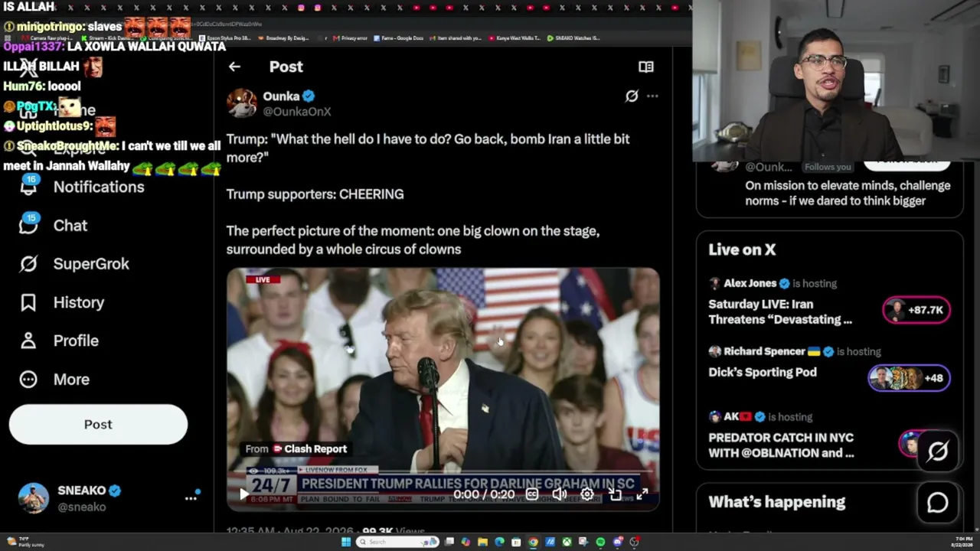Click the Live on X heading
Screen dimensions: 980x551
coord(742,249)
